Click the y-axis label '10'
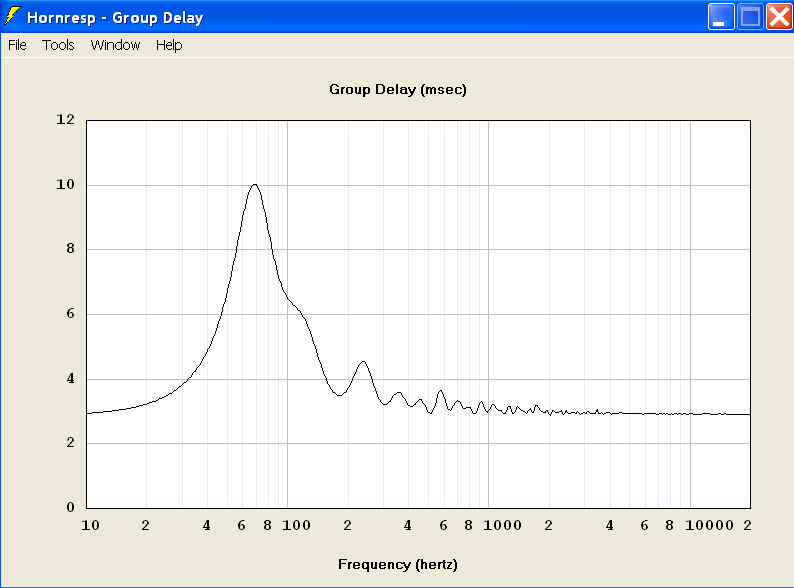Screen dimensions: 794x588 click(65, 184)
